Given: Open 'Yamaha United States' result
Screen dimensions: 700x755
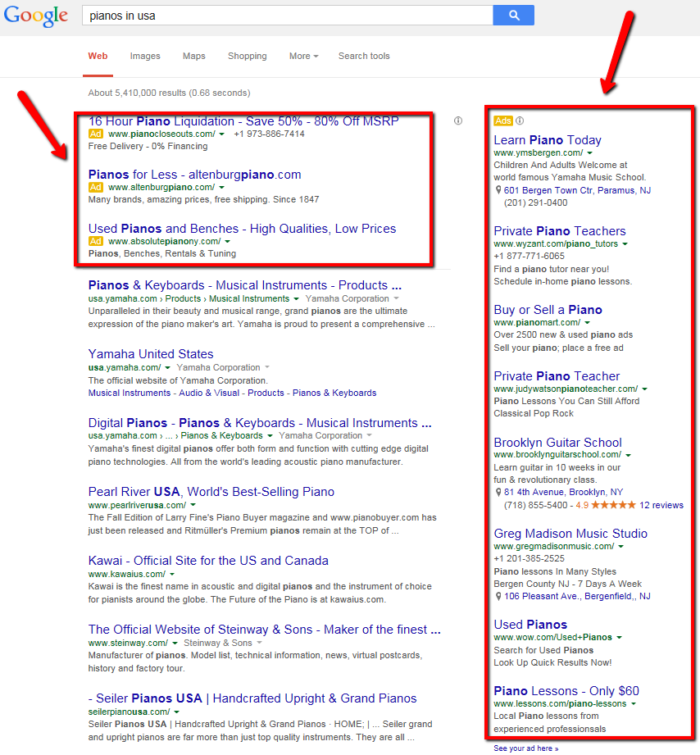Looking at the screenshot, I should [x=151, y=354].
